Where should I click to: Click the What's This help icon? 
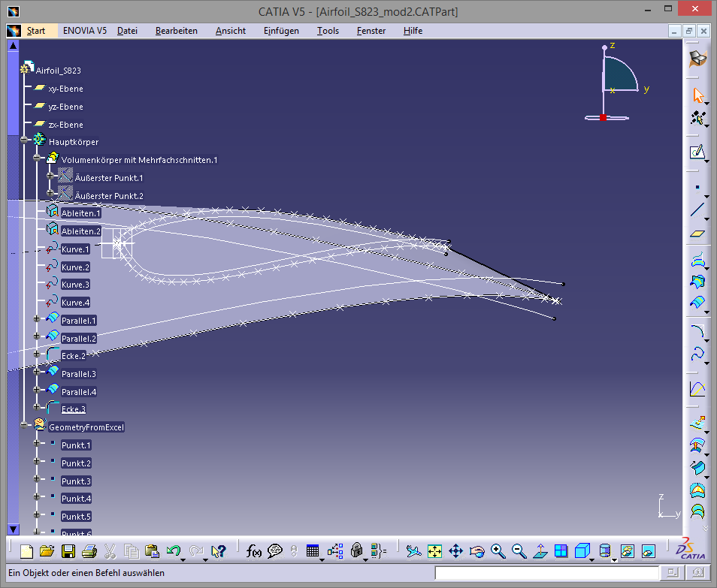219,551
